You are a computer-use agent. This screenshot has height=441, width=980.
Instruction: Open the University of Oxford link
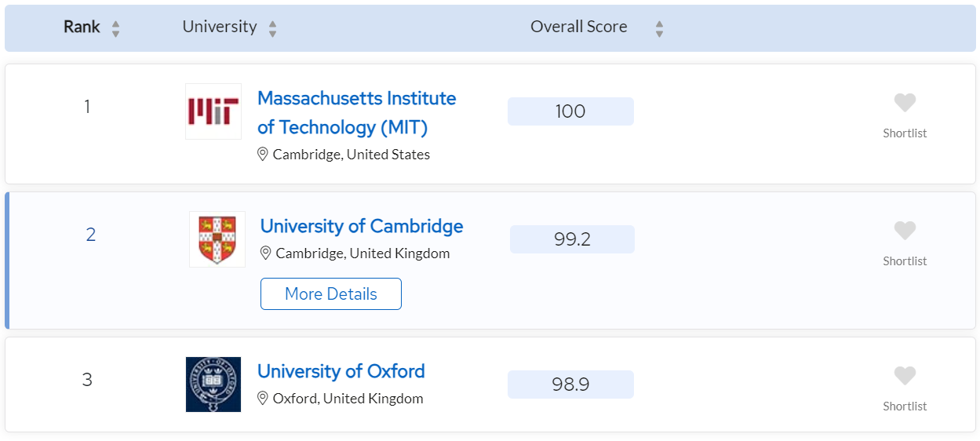(341, 371)
